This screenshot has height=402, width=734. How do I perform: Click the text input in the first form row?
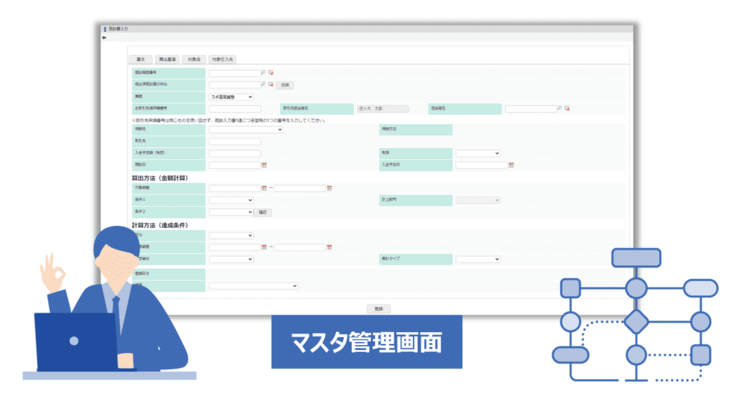[x=234, y=73]
